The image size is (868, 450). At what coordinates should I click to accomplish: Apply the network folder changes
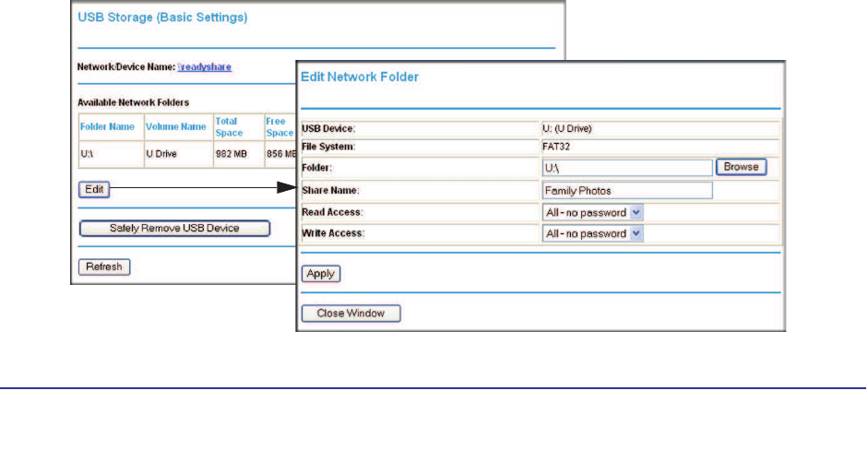[x=320, y=274]
